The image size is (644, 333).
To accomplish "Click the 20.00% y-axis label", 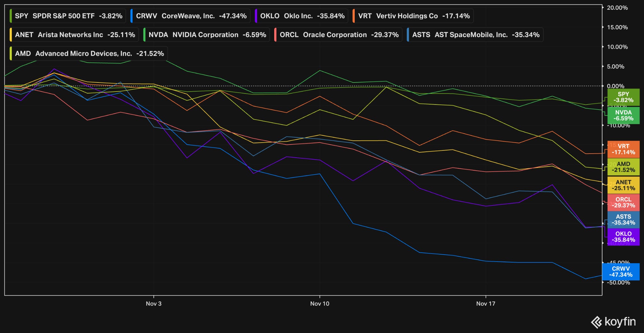I will click(x=617, y=8).
